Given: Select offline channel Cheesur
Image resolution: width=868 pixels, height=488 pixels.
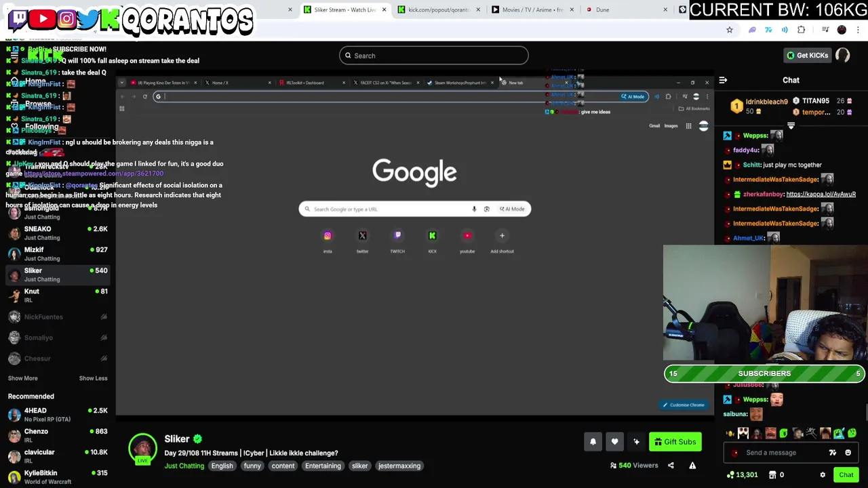Looking at the screenshot, I should pos(58,358).
